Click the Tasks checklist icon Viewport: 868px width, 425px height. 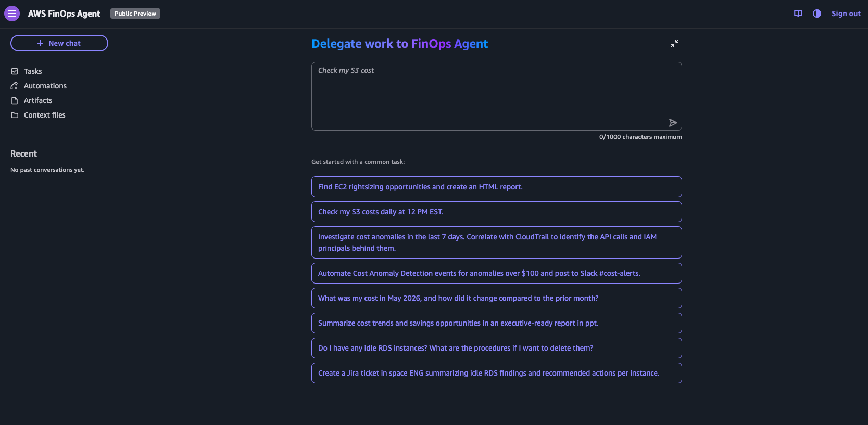(15, 71)
